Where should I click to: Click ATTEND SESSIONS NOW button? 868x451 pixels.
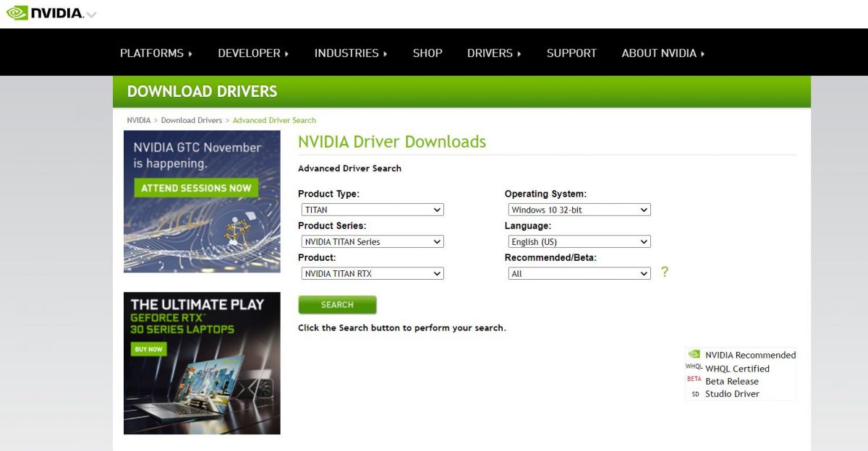point(196,188)
